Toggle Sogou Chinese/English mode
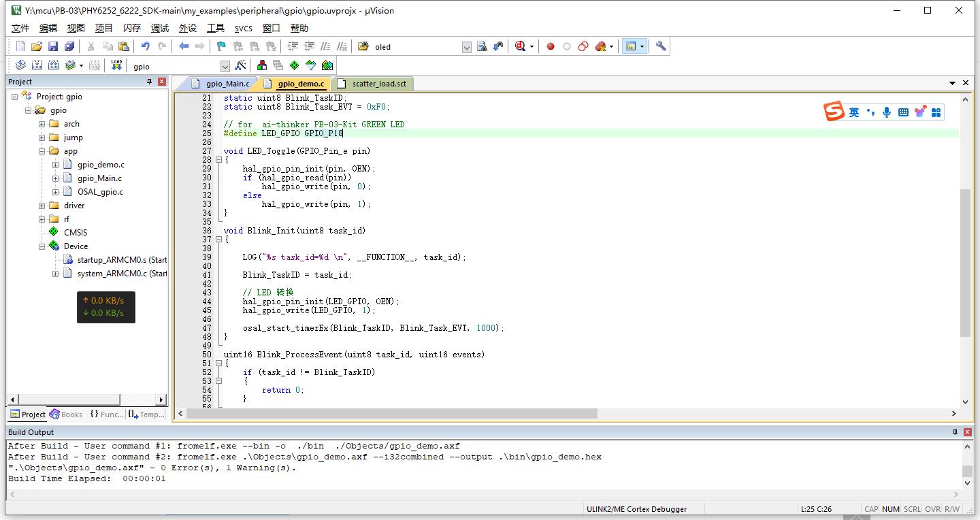This screenshot has height=520, width=980. click(x=854, y=112)
